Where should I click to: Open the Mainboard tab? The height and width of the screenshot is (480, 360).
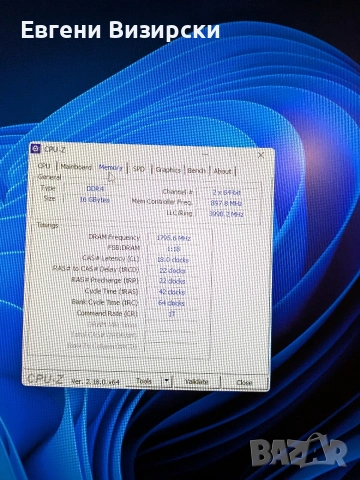click(x=76, y=167)
